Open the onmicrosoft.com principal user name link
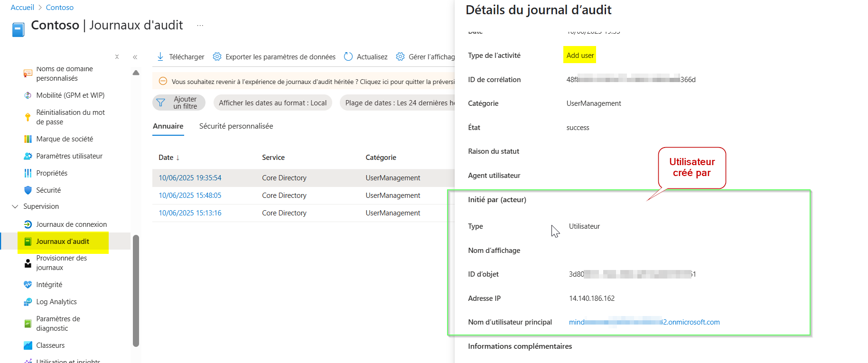 pyautogui.click(x=644, y=322)
